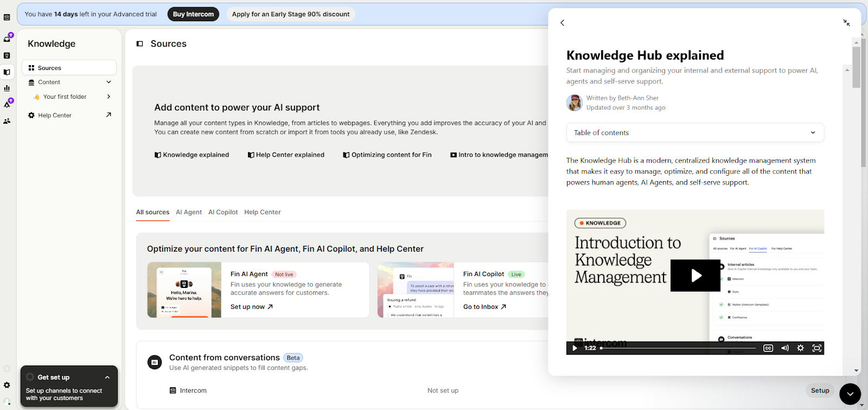868x410 pixels.
Task: Click Set up now for Fin AI Agent
Action: click(252, 306)
